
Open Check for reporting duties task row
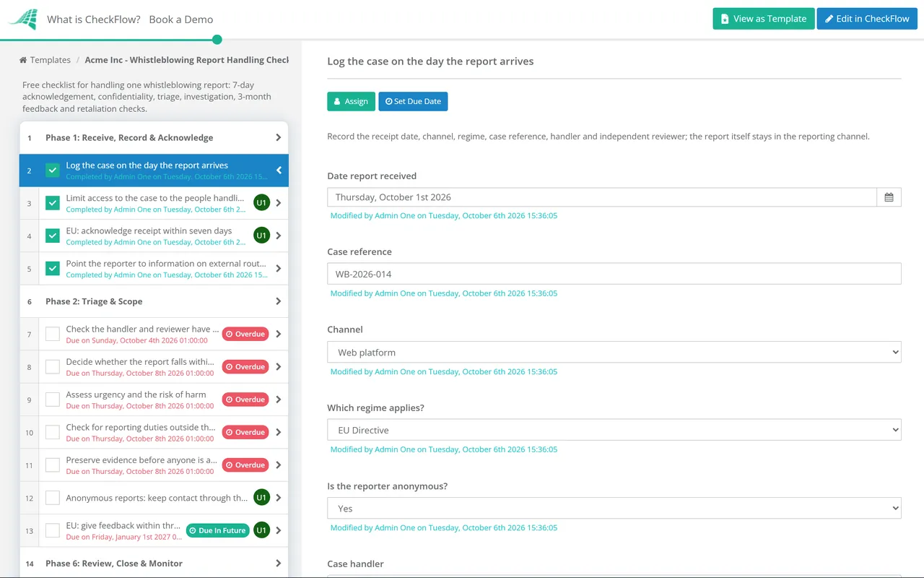(154, 432)
